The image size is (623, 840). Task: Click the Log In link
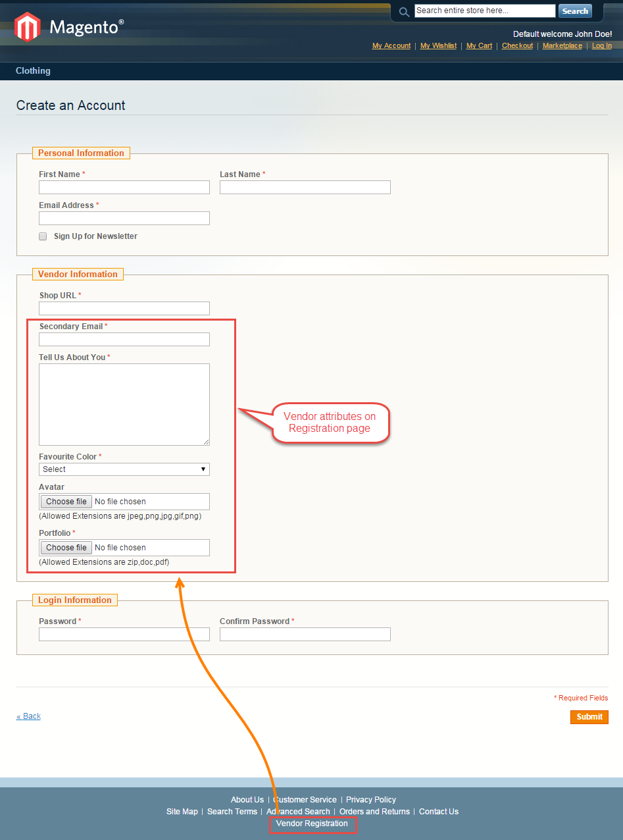click(x=601, y=45)
